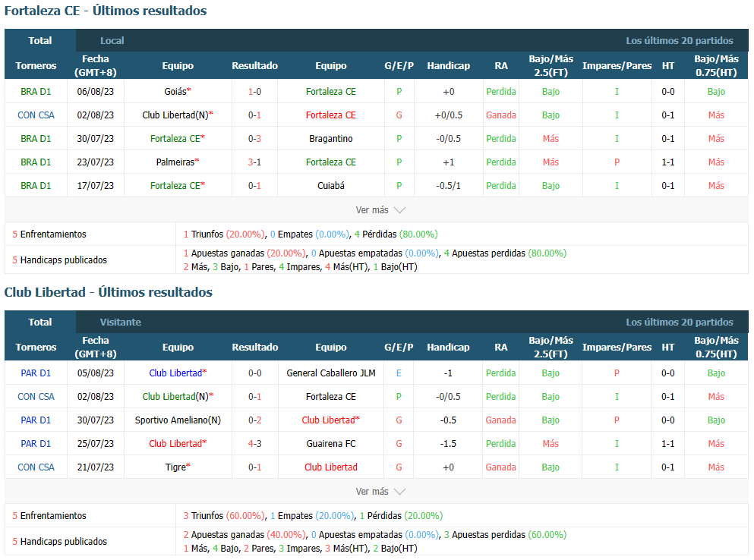Click BRA D1 tournament in 06/08/23 row
754x560 pixels.
click(x=36, y=91)
